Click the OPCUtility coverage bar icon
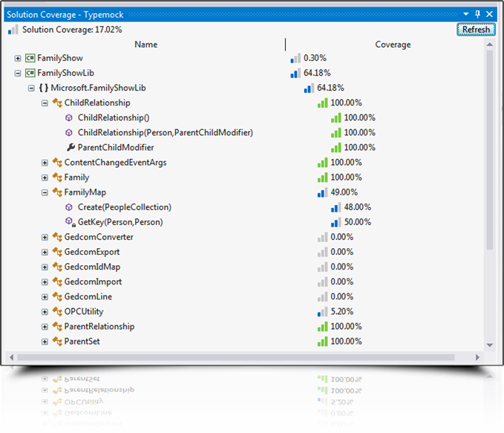The image size is (504, 433). click(x=321, y=311)
